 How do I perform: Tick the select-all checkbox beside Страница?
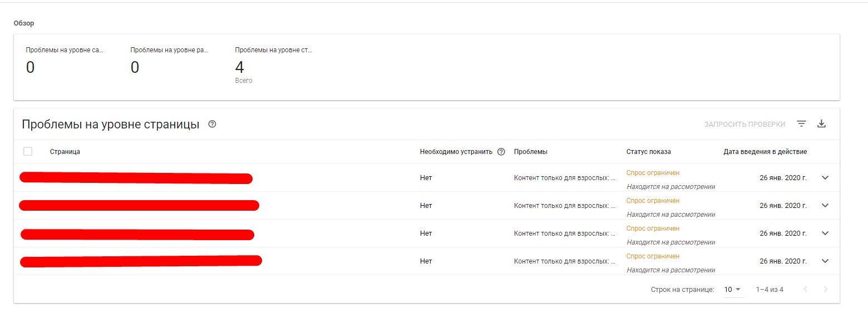click(x=28, y=151)
